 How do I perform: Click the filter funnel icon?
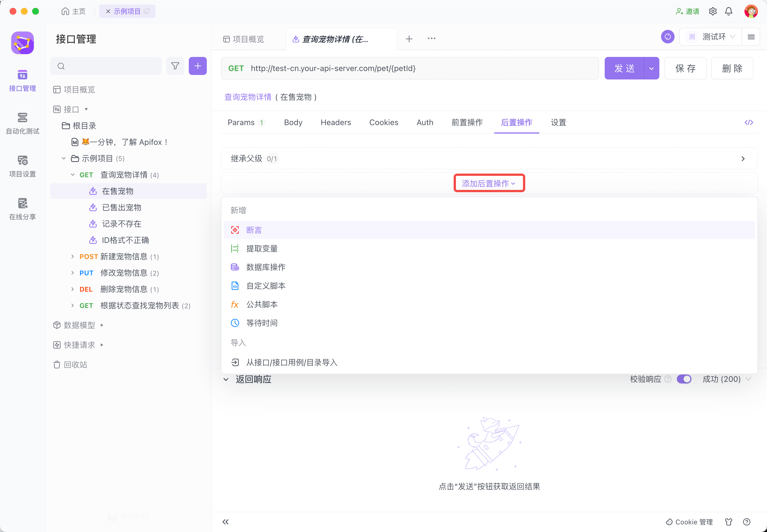click(175, 66)
